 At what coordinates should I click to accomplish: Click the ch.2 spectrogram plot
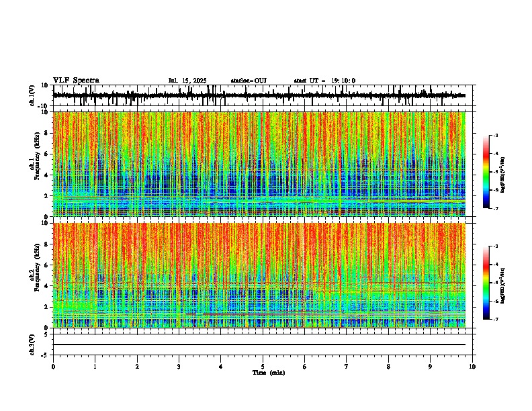[259, 275]
